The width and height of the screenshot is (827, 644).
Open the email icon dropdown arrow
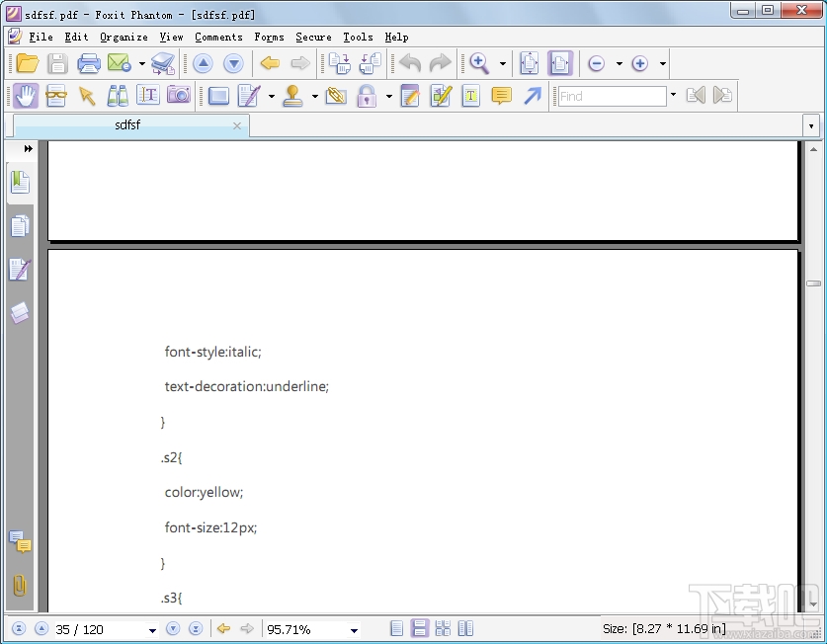[x=142, y=64]
